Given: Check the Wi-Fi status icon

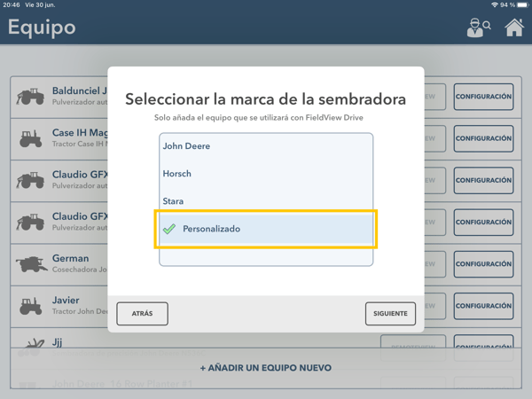Looking at the screenshot, I should [495, 4].
